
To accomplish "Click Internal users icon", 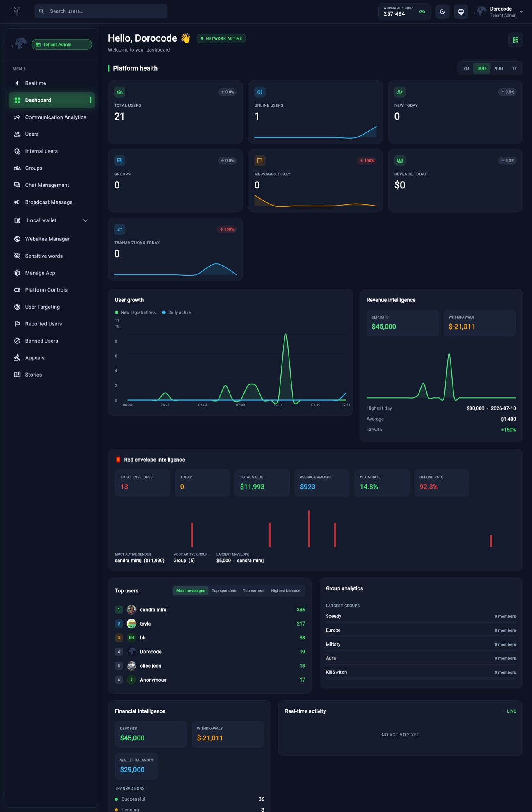I will [17, 151].
